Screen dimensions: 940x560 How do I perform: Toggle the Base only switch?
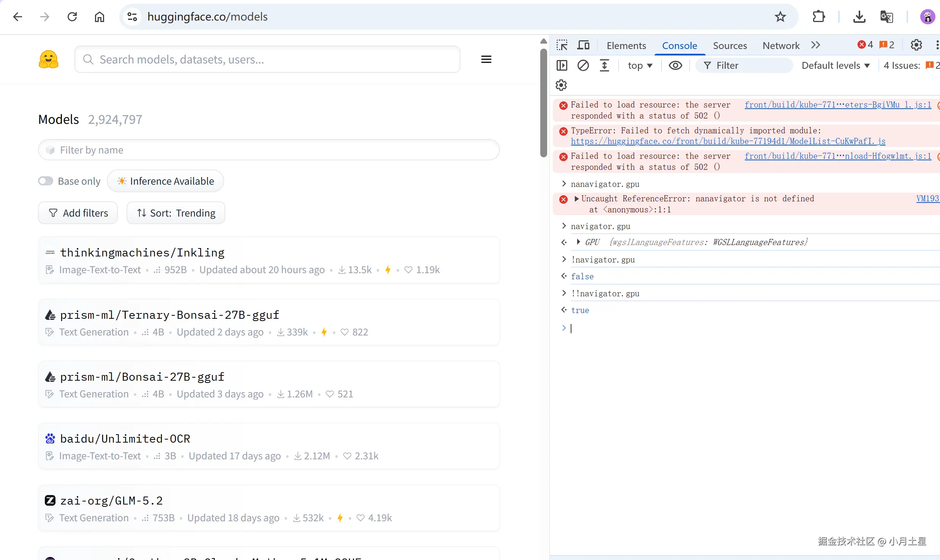point(46,181)
